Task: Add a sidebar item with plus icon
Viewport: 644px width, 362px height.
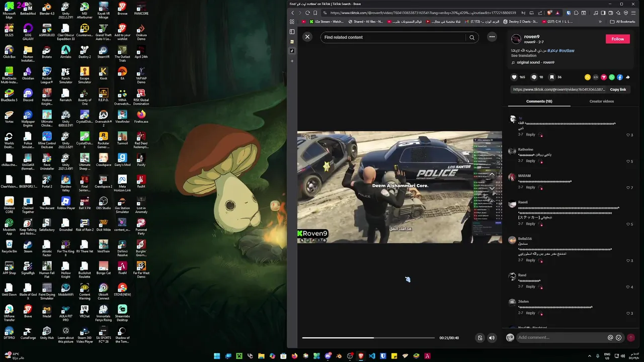Action: pos(292,61)
